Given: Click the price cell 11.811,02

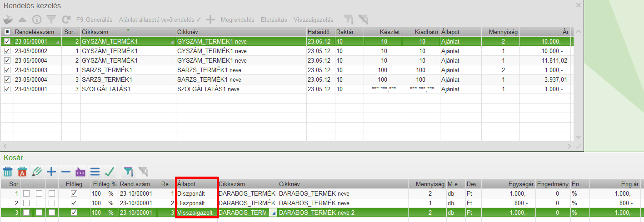Looking at the screenshot, I should tap(545, 60).
